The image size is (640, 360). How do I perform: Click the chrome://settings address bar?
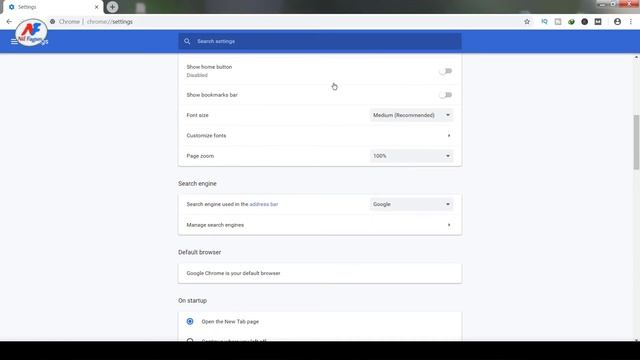point(286,22)
